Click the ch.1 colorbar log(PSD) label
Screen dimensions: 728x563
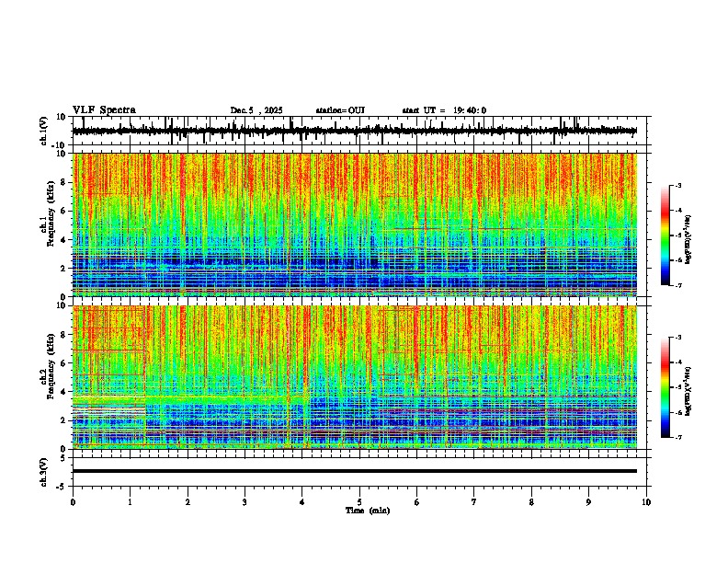click(x=688, y=240)
